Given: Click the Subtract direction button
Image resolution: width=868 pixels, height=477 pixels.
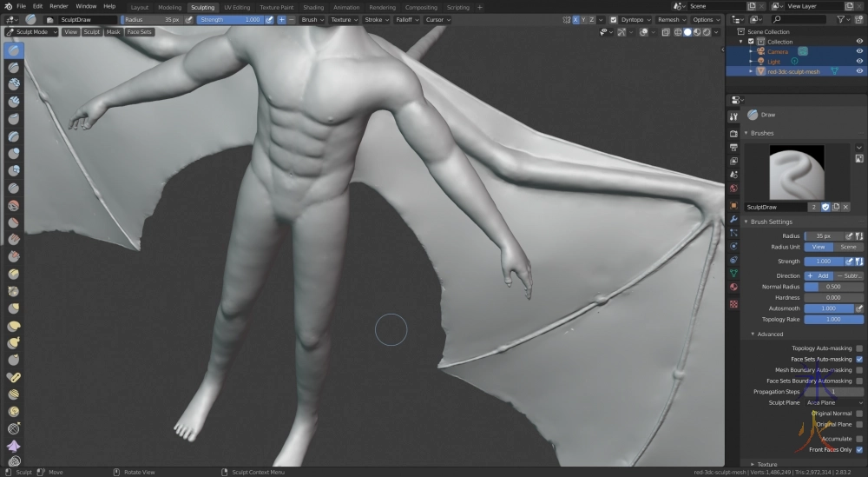Looking at the screenshot, I should (x=850, y=275).
